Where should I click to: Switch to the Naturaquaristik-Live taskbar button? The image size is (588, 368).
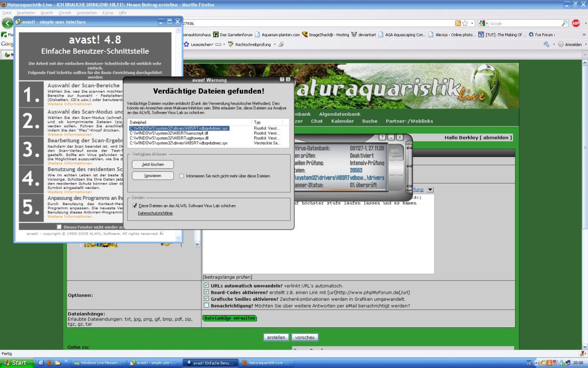tap(267, 363)
